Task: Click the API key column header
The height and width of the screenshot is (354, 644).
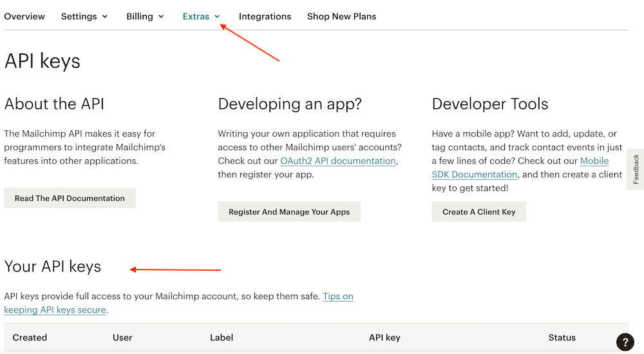Action: (384, 337)
